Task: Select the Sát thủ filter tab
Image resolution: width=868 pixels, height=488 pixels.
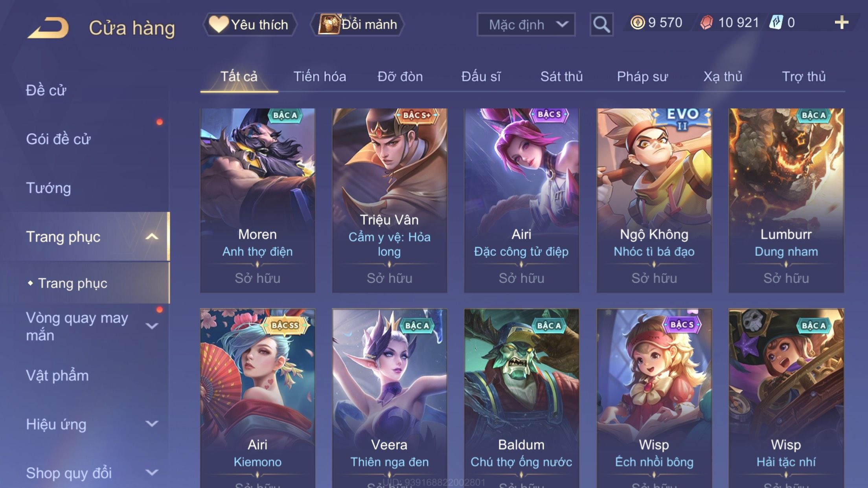Action: (561, 77)
